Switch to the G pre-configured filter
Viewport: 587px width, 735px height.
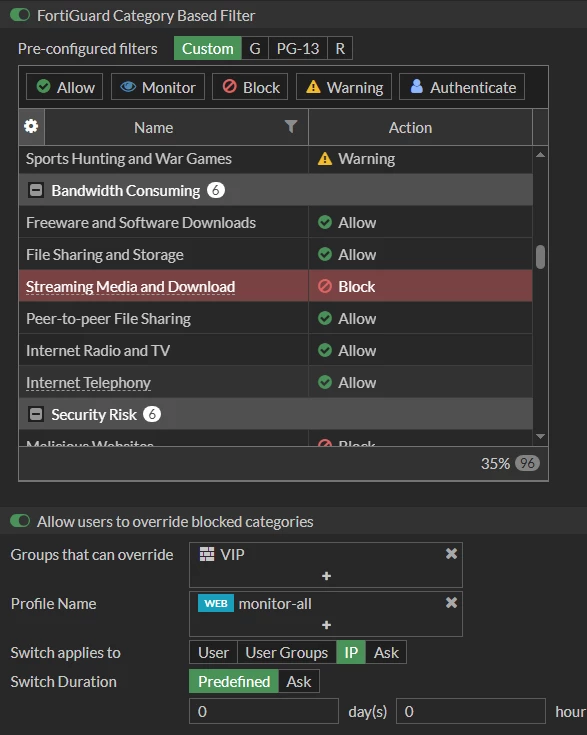coord(255,48)
